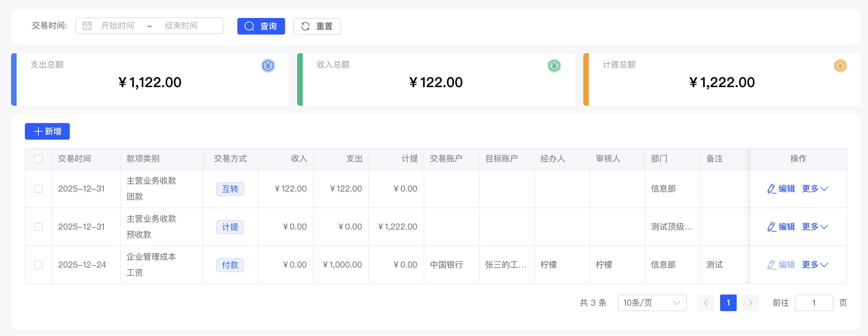
Task: Select page number 1 in pagination
Action: click(x=728, y=303)
